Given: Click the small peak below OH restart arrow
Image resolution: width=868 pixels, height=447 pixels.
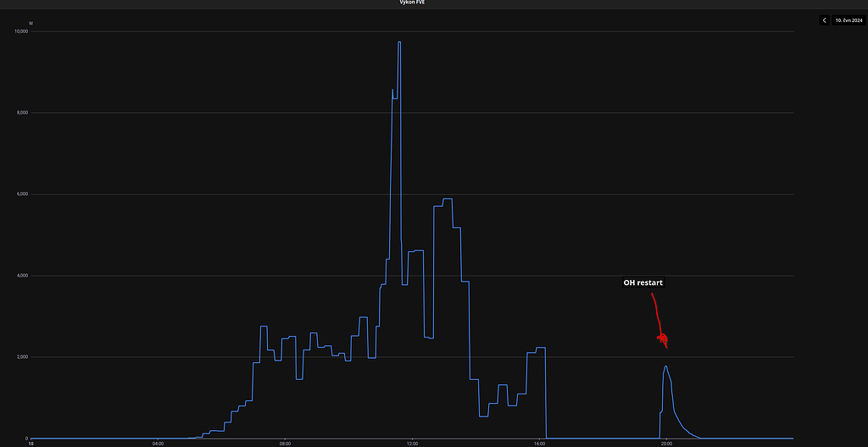Looking at the screenshot, I should pyautogui.click(x=665, y=366).
